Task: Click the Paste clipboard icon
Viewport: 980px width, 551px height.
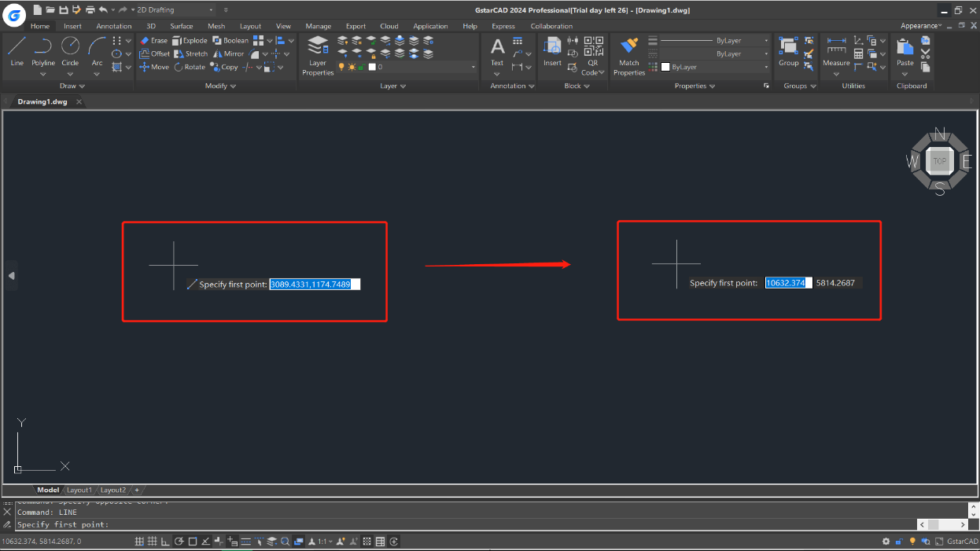Action: coord(905,52)
